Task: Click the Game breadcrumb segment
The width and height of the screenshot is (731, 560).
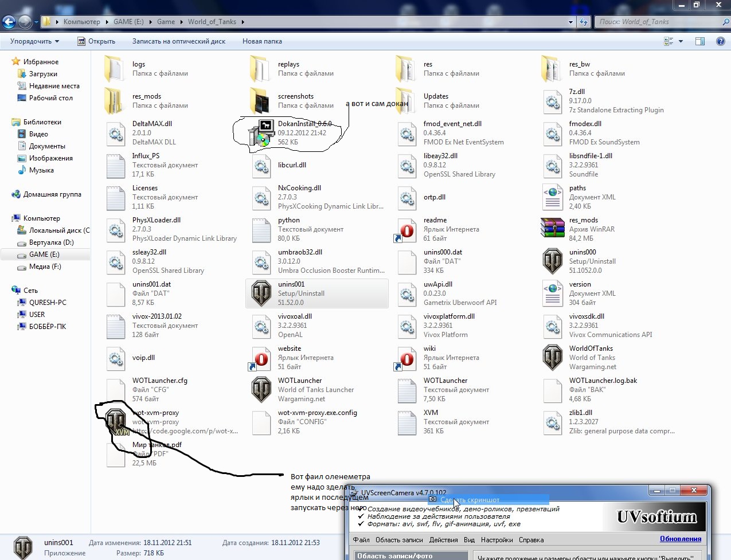Action: (x=166, y=22)
